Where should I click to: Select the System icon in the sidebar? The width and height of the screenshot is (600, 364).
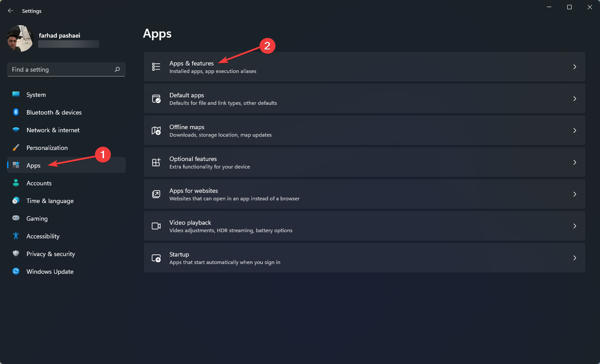(16, 94)
